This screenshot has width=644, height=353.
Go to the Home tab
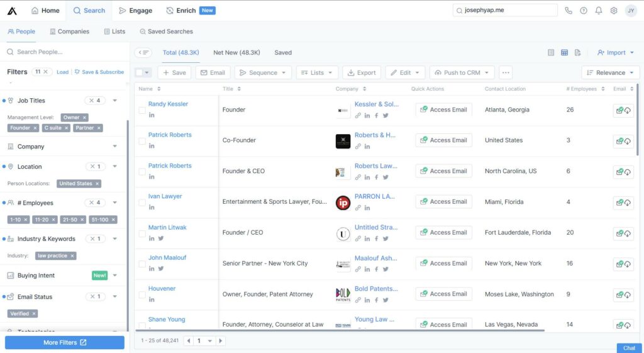(x=45, y=11)
